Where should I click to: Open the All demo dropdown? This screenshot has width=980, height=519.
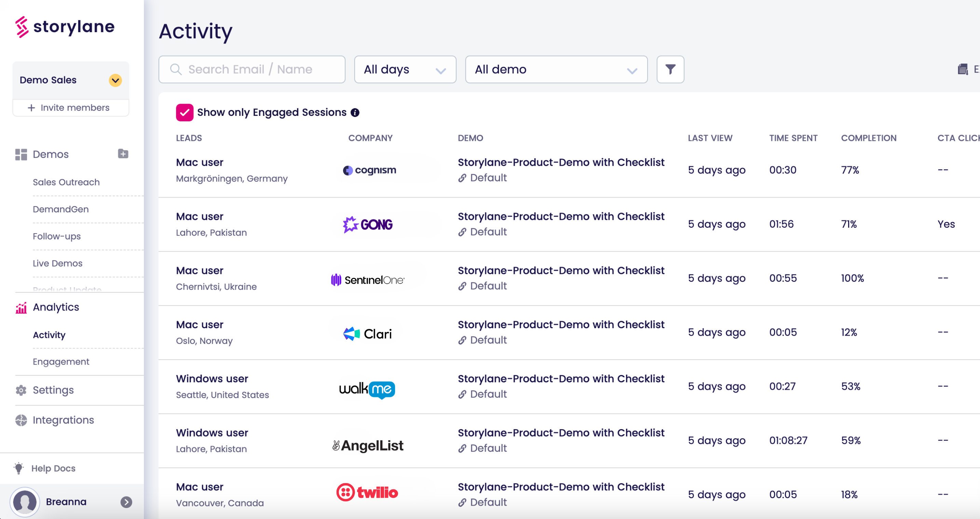[556, 69]
